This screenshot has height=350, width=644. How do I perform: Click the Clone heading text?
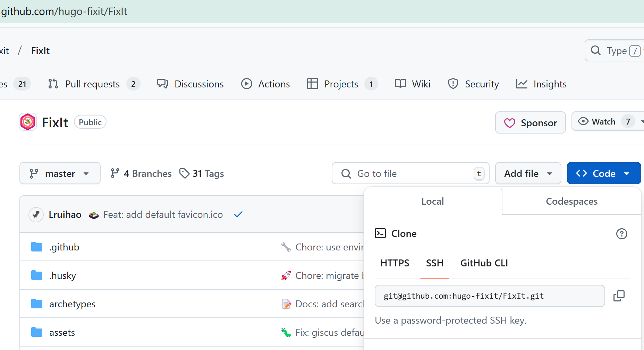click(x=404, y=233)
